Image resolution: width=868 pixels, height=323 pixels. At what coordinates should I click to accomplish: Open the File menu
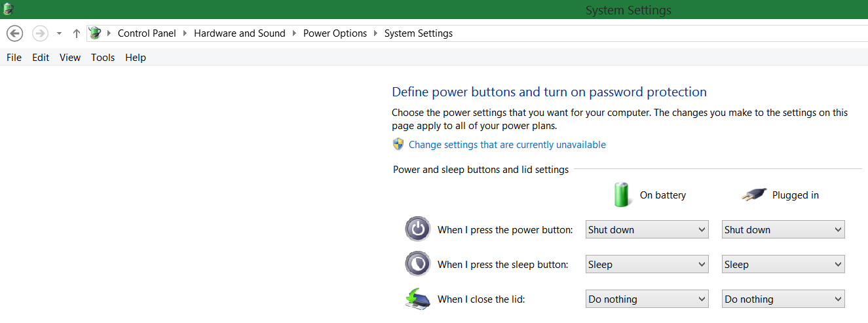(x=14, y=58)
